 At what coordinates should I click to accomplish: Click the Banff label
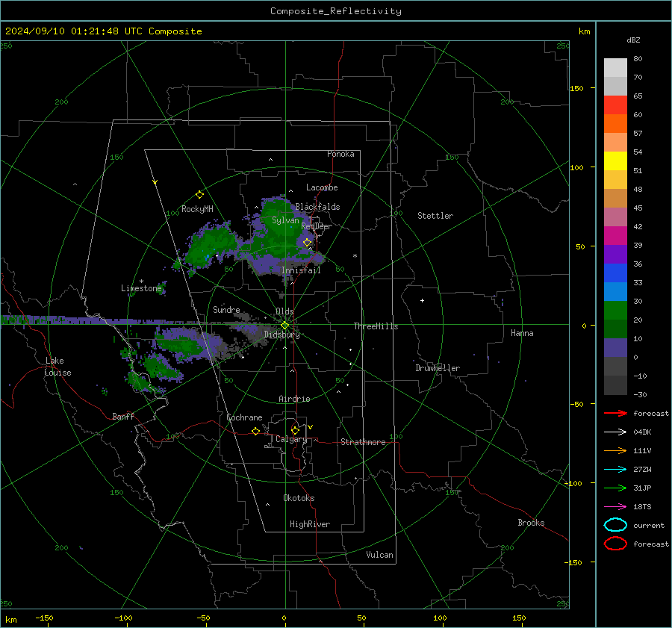[x=123, y=416]
